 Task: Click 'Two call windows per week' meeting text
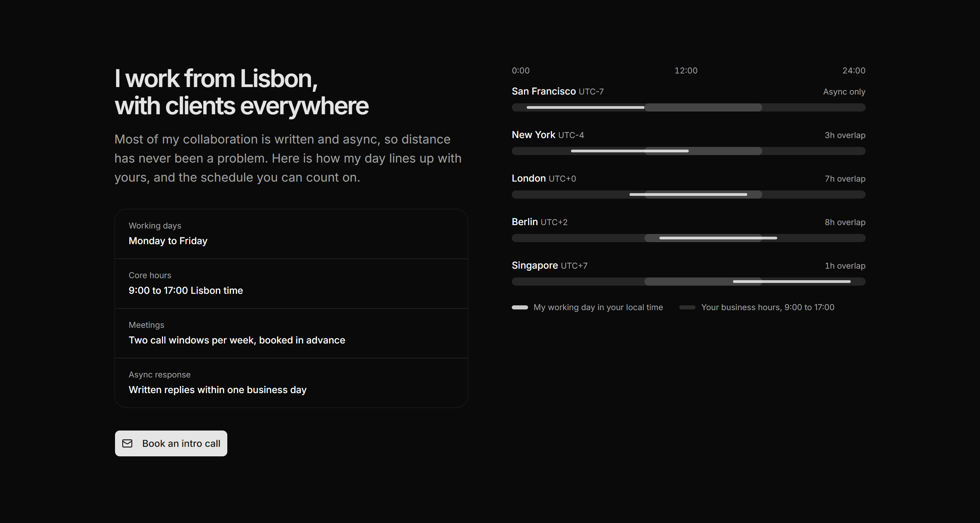(x=236, y=340)
